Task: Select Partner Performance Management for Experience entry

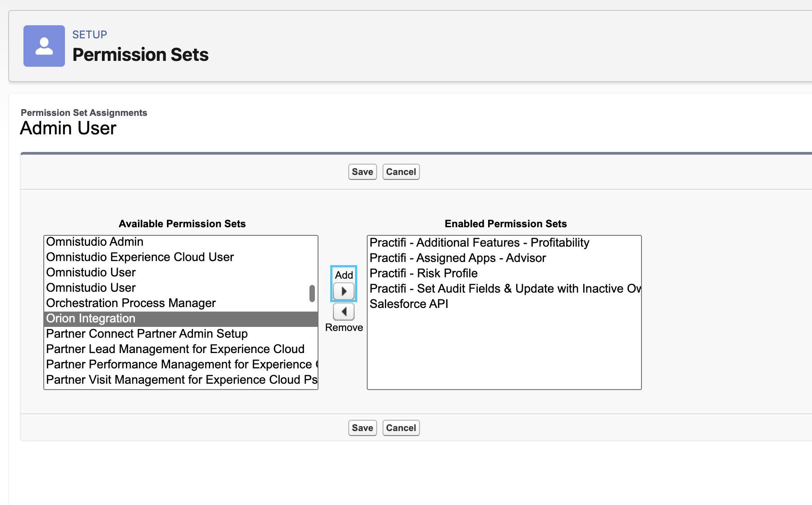Action: click(181, 364)
